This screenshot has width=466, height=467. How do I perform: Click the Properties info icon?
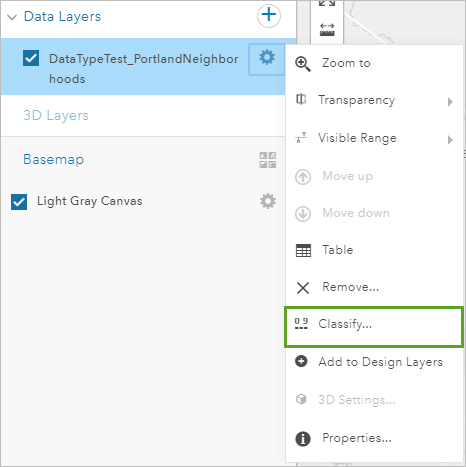(303, 439)
